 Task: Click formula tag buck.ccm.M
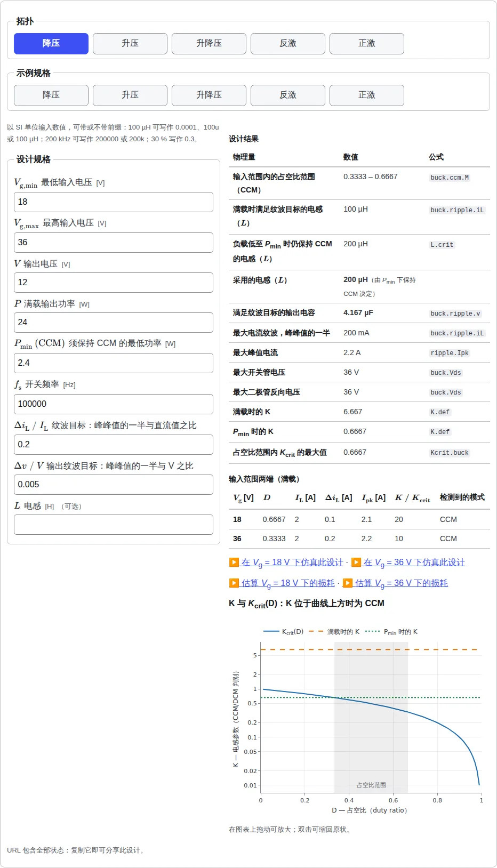450,178
